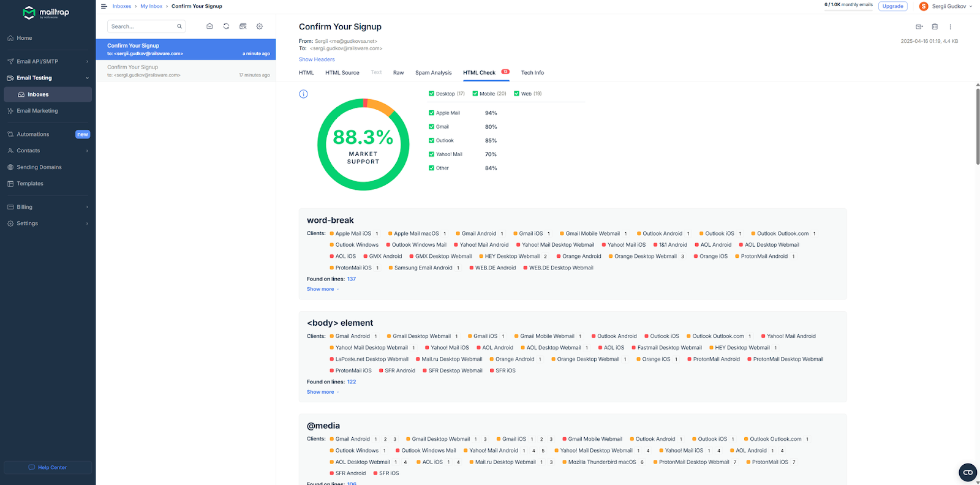The height and width of the screenshot is (485, 980).
Task: Click the monthly emails usage bar
Action: point(848,10)
